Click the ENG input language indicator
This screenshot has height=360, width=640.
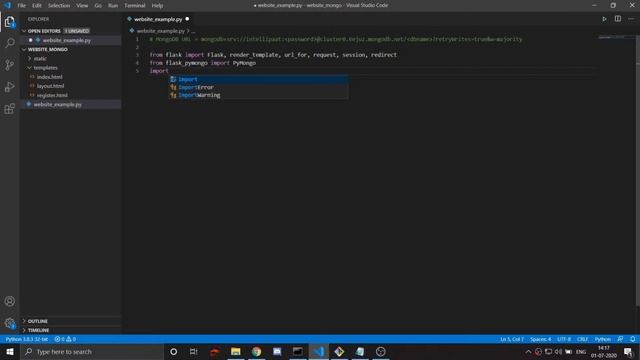point(581,351)
